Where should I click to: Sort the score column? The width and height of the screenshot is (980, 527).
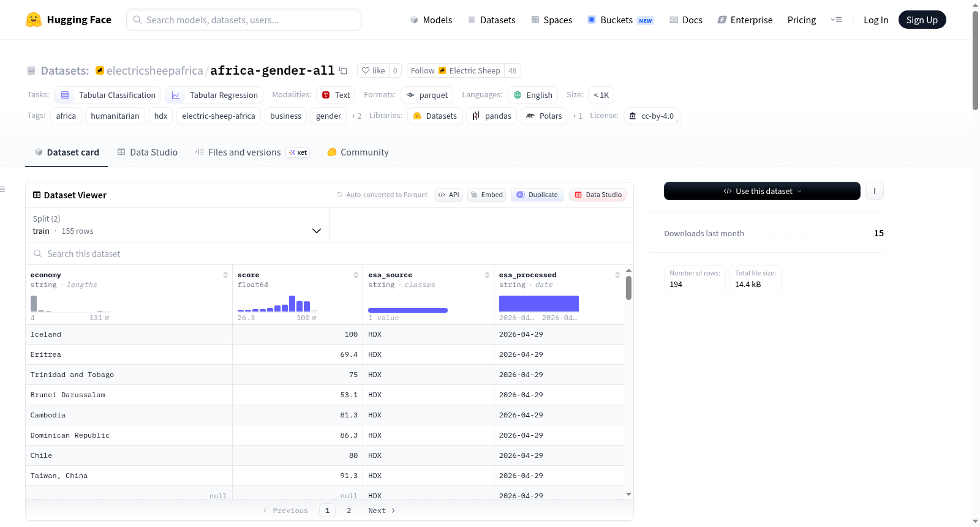click(x=356, y=275)
